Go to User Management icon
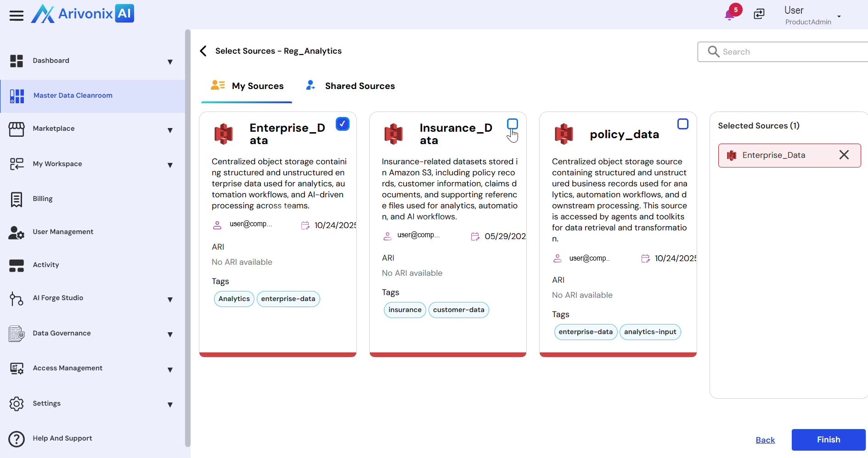 click(17, 232)
